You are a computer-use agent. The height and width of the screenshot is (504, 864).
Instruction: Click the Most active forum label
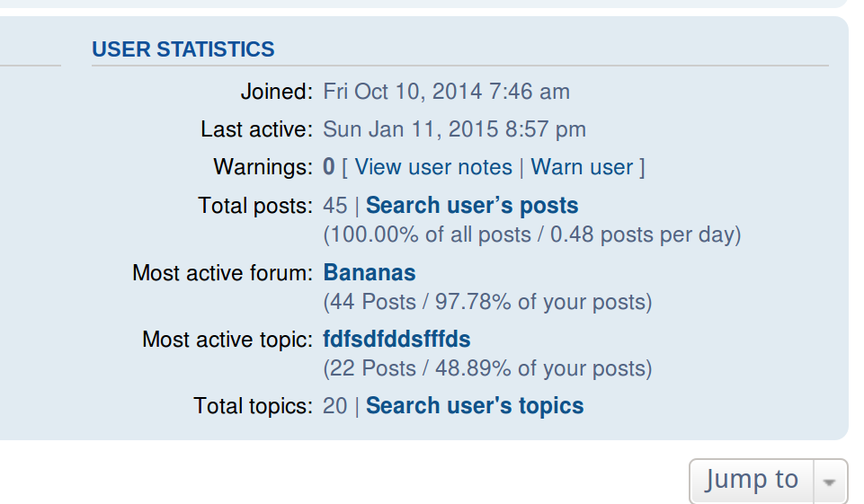pyautogui.click(x=223, y=272)
